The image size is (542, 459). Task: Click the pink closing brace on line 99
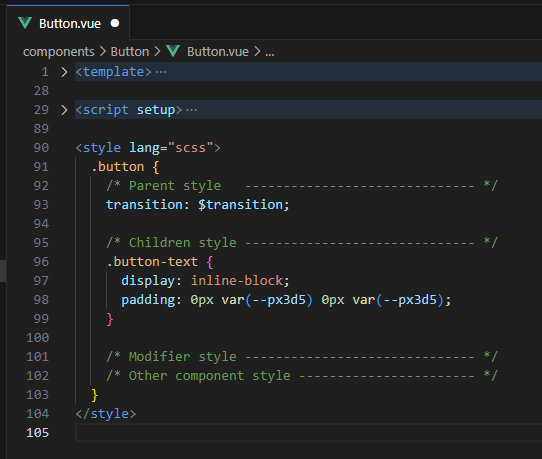point(110,319)
